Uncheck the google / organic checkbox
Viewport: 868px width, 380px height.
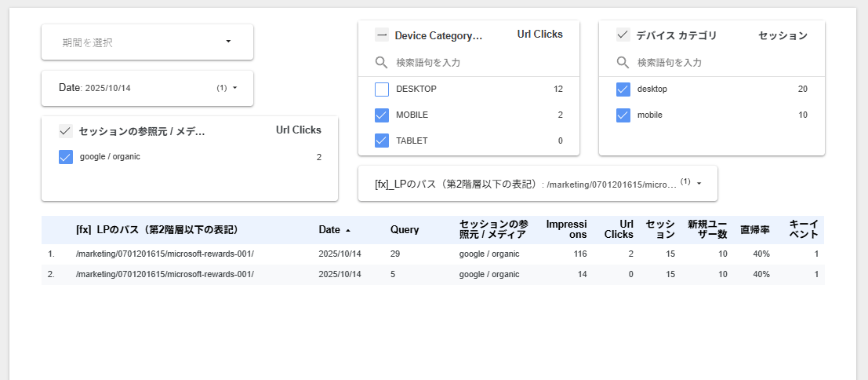coord(66,157)
